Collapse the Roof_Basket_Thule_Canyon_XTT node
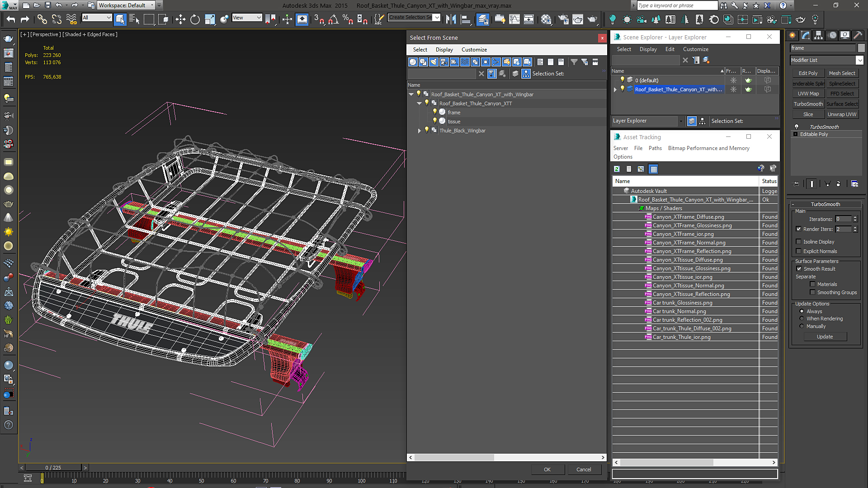 (x=419, y=103)
